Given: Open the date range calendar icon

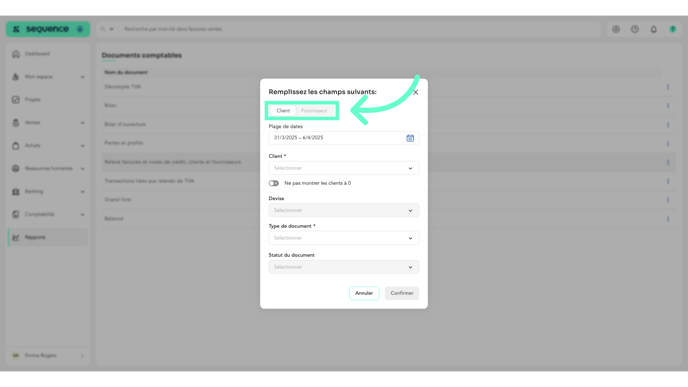Looking at the screenshot, I should [x=410, y=138].
